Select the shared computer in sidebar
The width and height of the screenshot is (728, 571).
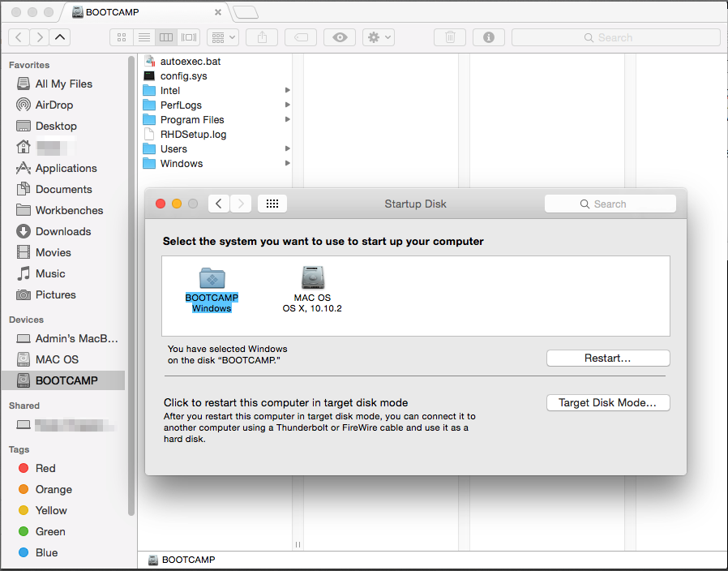pyautogui.click(x=65, y=425)
